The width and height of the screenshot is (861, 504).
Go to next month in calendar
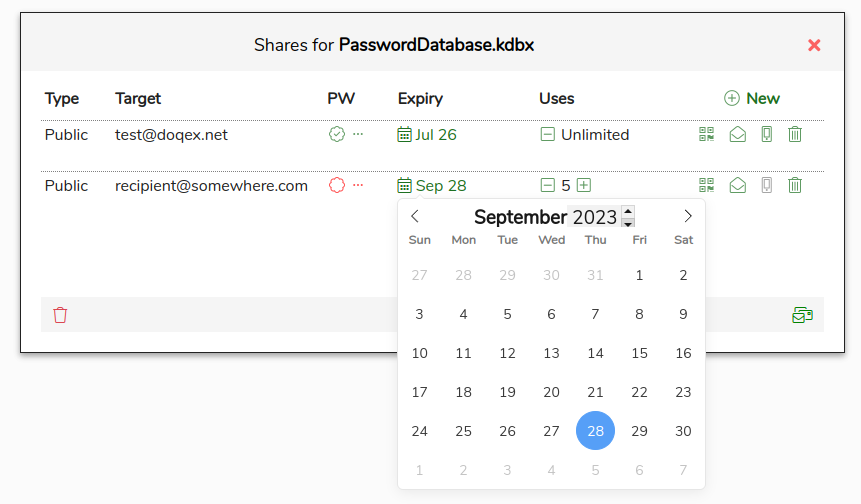click(x=688, y=216)
